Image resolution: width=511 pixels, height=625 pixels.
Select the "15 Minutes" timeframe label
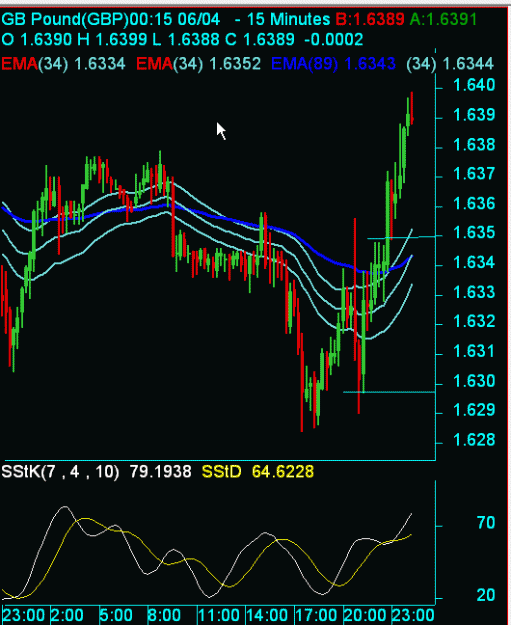point(289,19)
